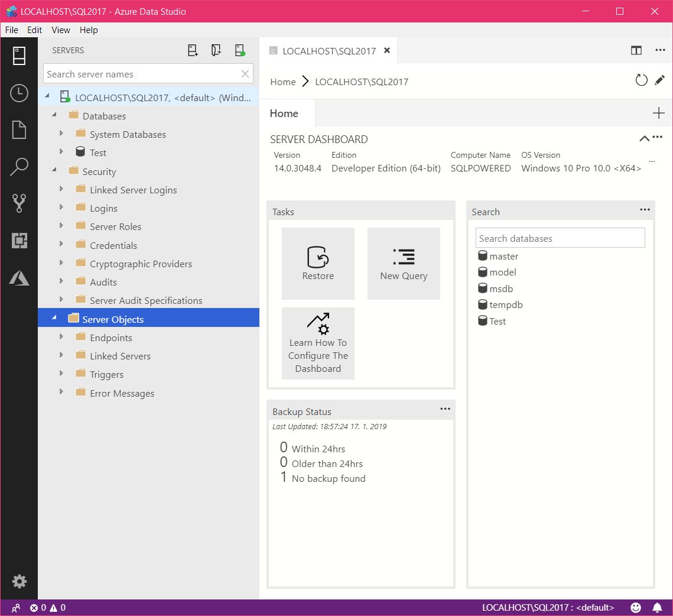Open the Server Dashboard ellipsis menu
The height and width of the screenshot is (616, 673).
click(x=657, y=137)
